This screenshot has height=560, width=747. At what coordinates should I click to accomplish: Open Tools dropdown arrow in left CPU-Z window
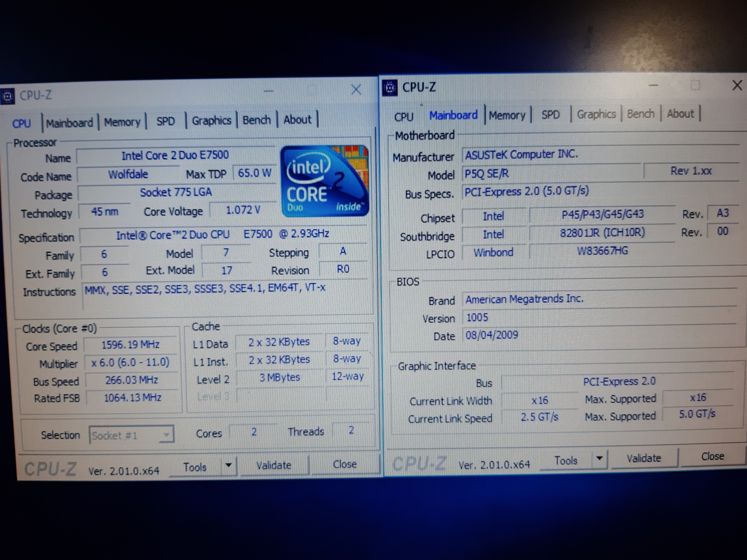[x=228, y=466]
